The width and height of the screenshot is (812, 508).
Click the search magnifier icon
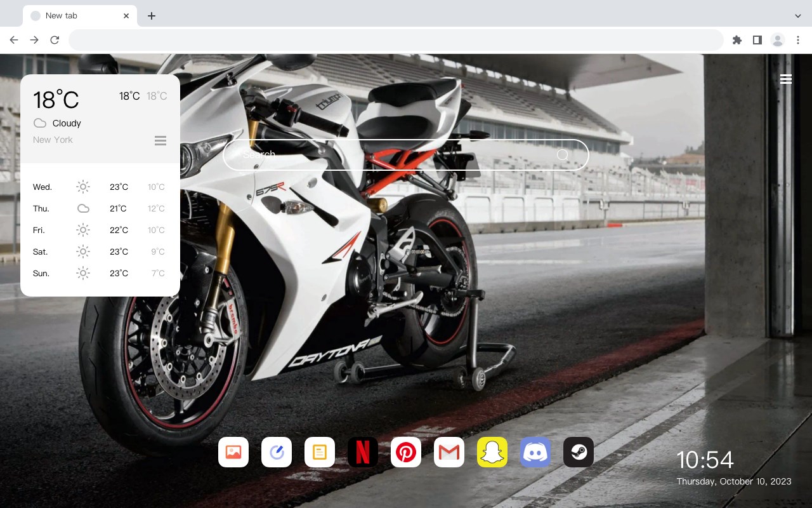coord(563,155)
